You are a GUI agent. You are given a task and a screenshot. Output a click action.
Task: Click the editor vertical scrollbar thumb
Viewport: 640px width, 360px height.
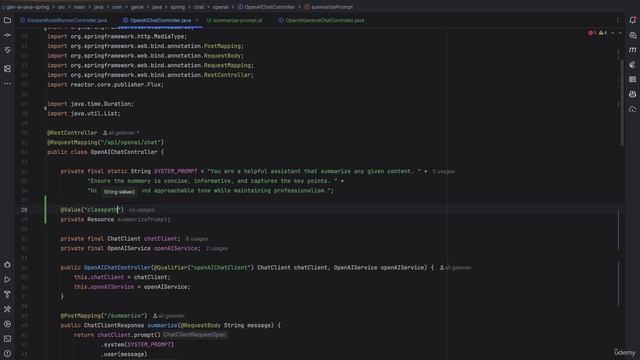tap(622, 102)
